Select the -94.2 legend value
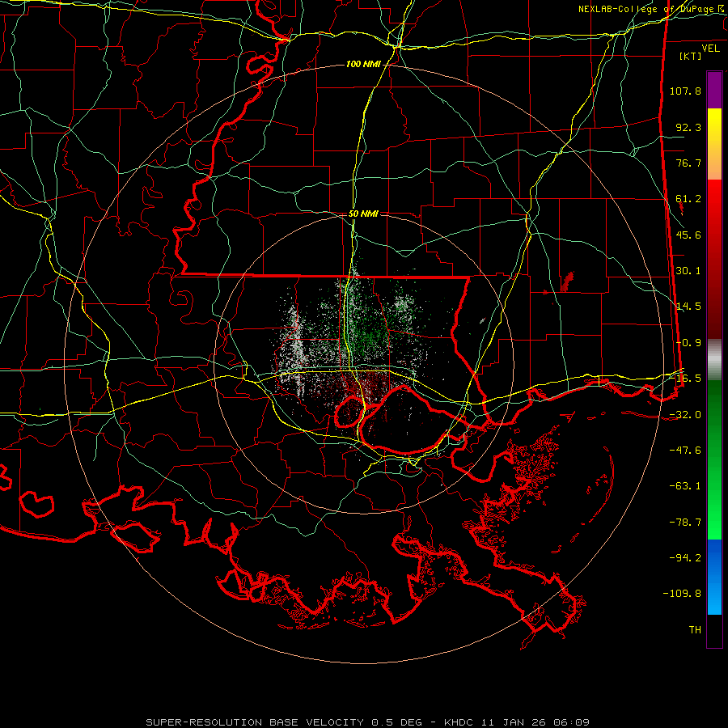This screenshot has width=728, height=728. (x=685, y=558)
